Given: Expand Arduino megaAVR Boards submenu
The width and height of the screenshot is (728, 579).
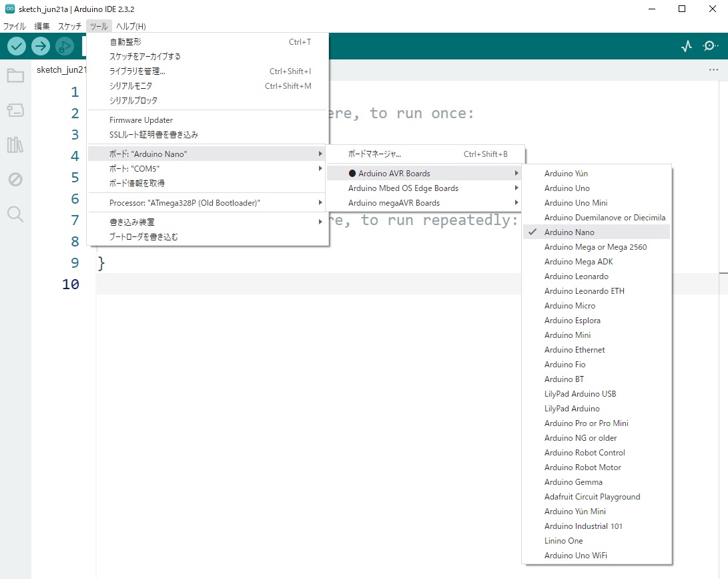Looking at the screenshot, I should click(x=425, y=202).
